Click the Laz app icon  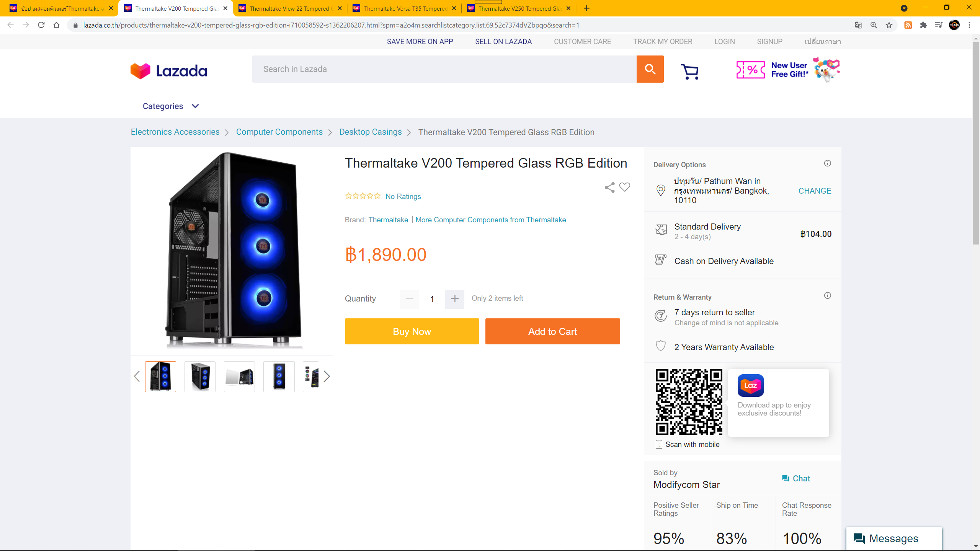[750, 385]
